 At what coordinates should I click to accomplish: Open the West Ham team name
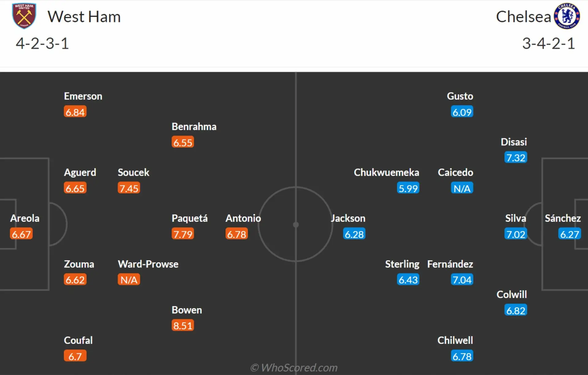(x=84, y=17)
